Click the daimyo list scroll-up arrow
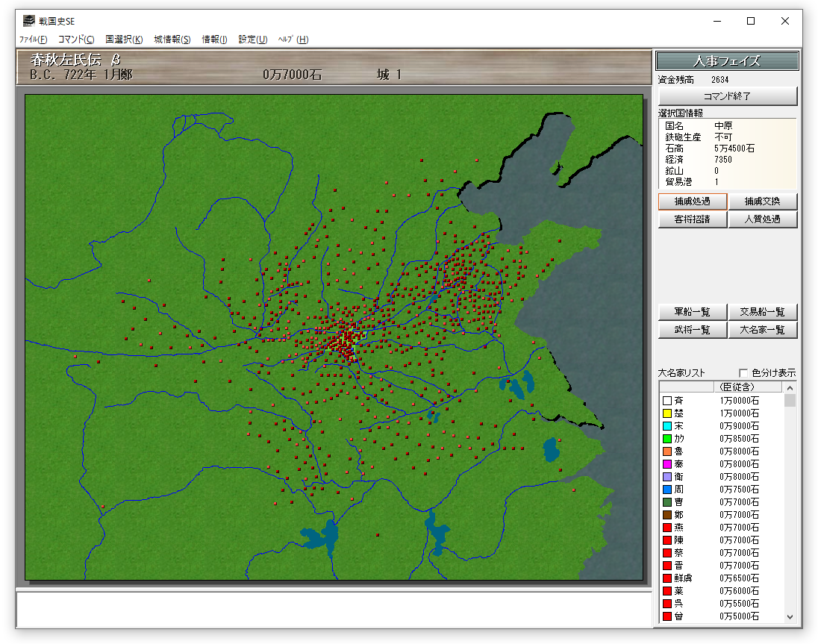This screenshot has width=818, height=644. click(790, 387)
